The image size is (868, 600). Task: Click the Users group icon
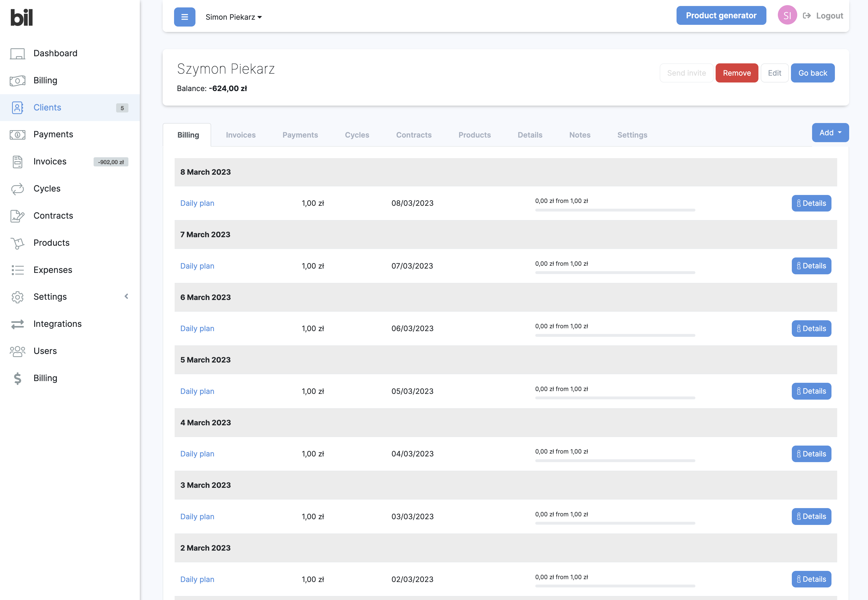click(x=17, y=351)
